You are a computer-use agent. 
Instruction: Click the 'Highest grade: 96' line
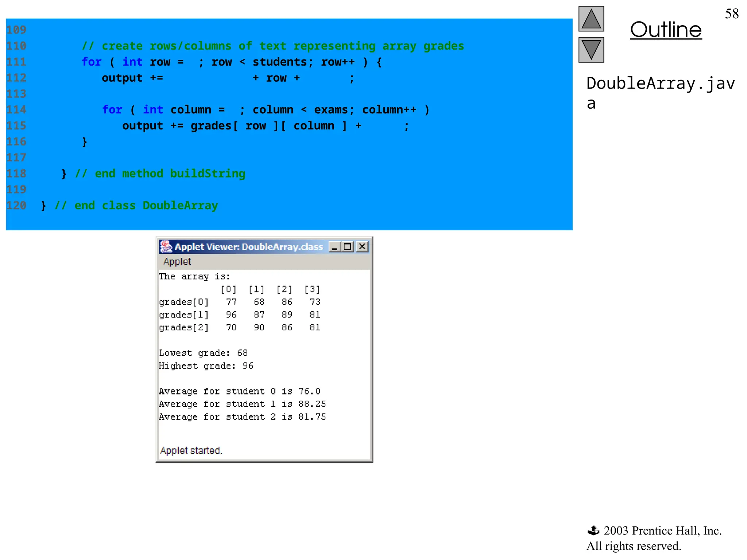coord(206,366)
